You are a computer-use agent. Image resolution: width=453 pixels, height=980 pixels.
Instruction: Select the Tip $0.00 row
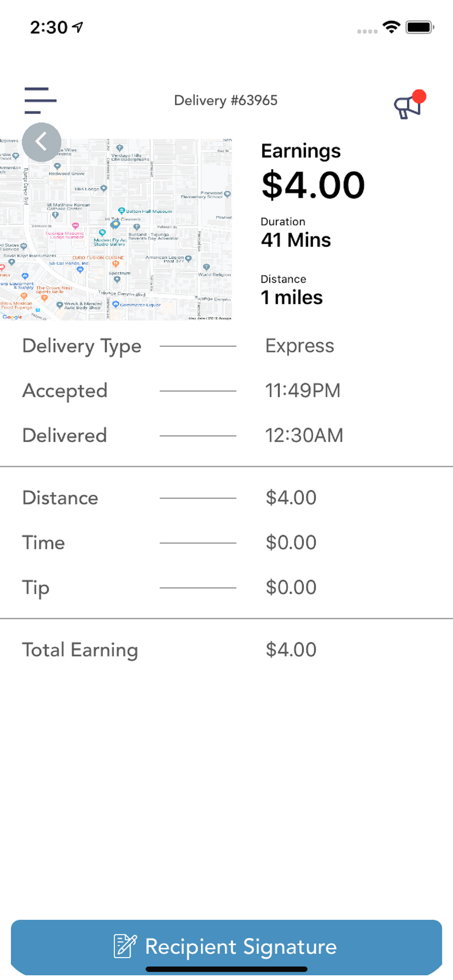(226, 587)
